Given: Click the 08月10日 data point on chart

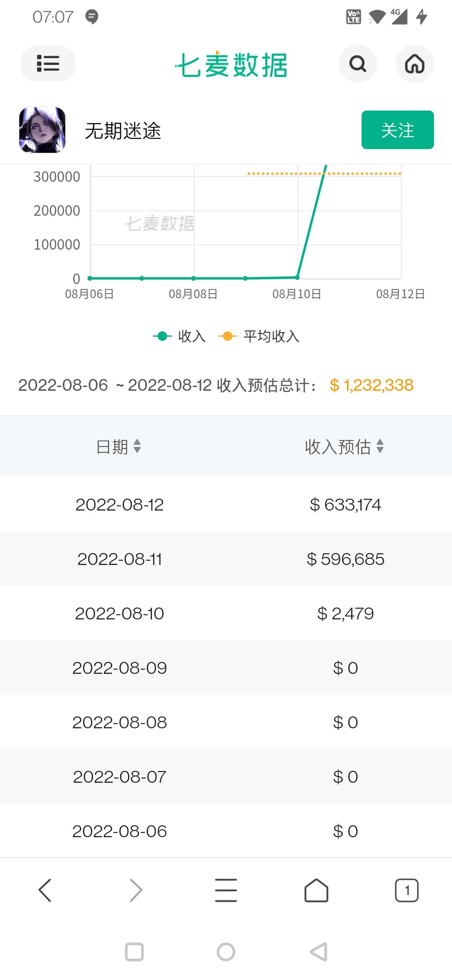Looking at the screenshot, I should [297, 277].
